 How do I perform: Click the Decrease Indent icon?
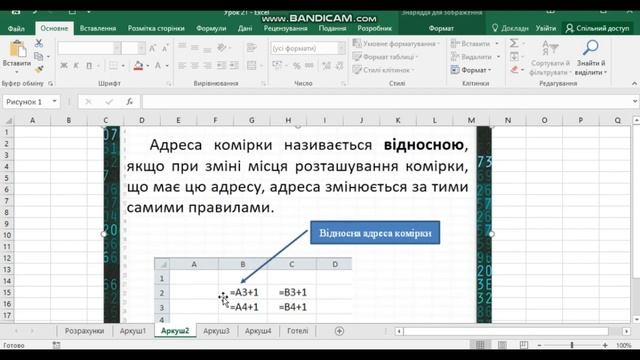[x=222, y=65]
